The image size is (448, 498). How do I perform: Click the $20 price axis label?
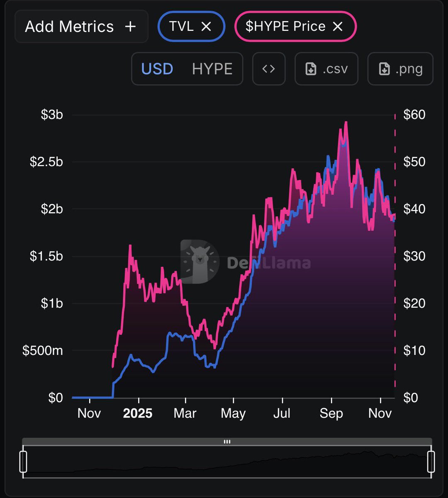pyautogui.click(x=414, y=303)
